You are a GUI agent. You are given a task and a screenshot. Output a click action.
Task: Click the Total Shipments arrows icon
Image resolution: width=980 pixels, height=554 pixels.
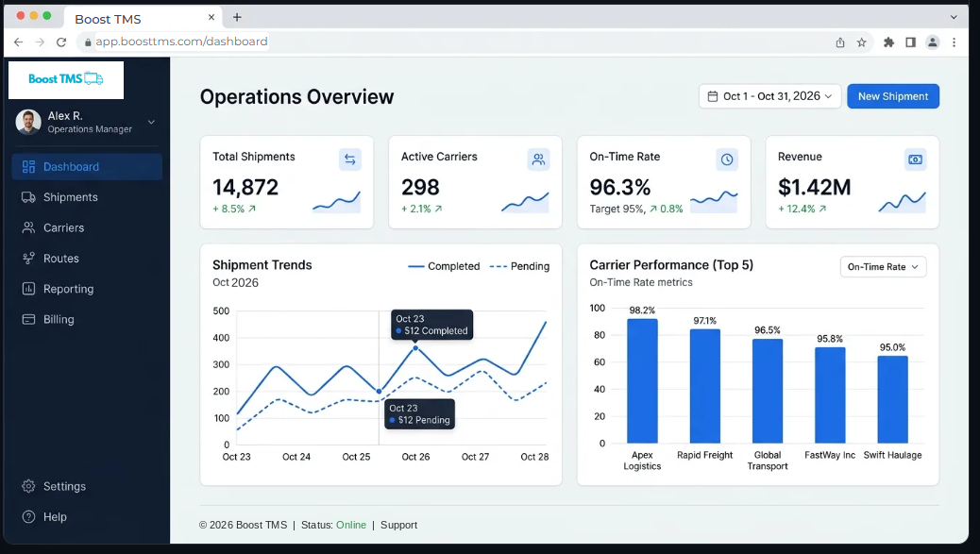click(350, 159)
